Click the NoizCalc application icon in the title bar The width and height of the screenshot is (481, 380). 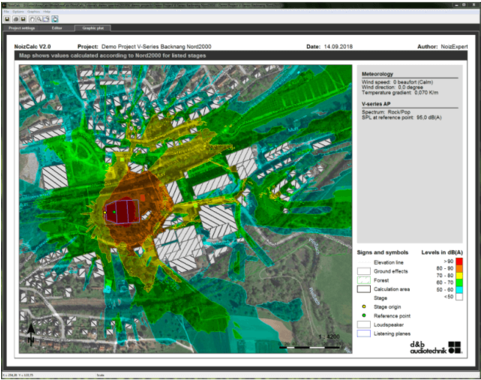pyautogui.click(x=4, y=6)
